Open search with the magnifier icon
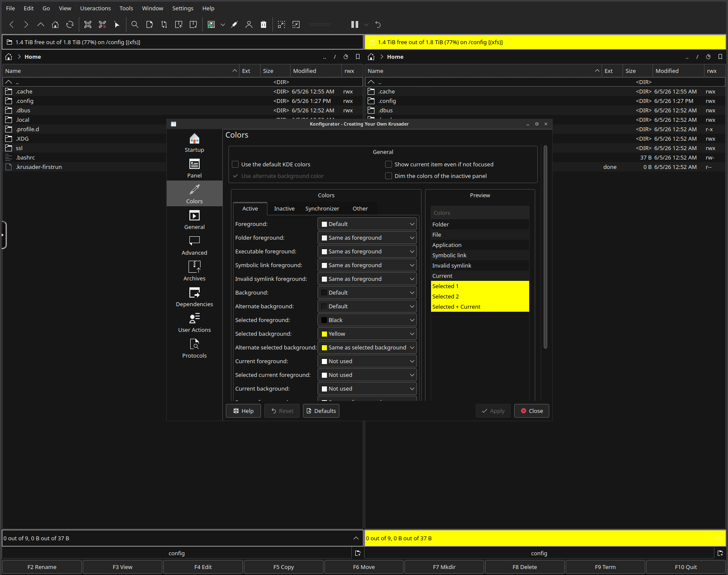This screenshot has height=575, width=728. coord(135,24)
